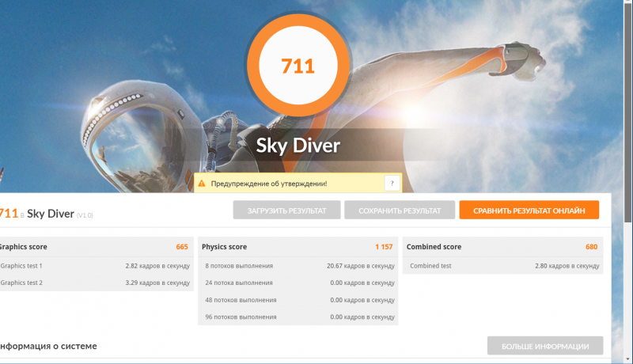Select the Physics score value 1 157
This screenshot has width=633, height=364.
pos(384,247)
